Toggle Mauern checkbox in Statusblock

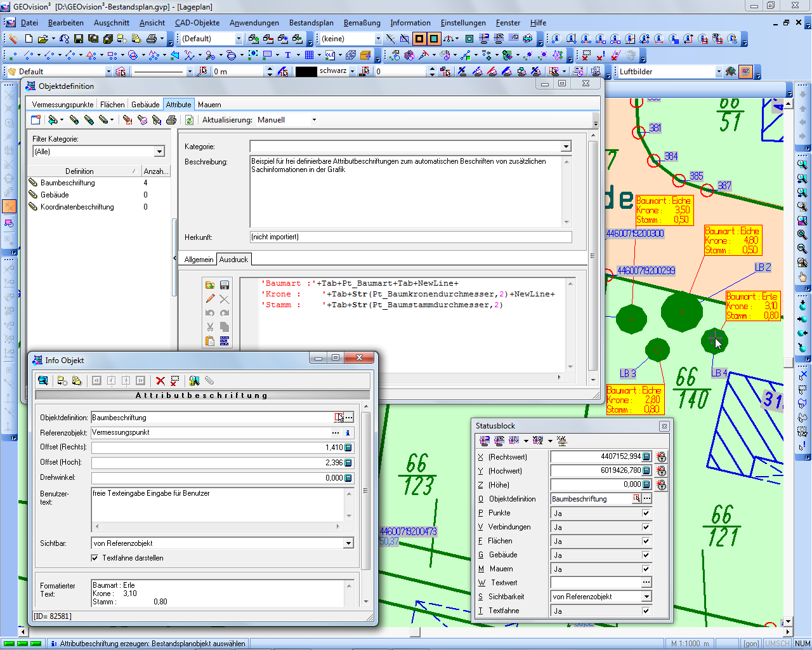[x=646, y=569]
